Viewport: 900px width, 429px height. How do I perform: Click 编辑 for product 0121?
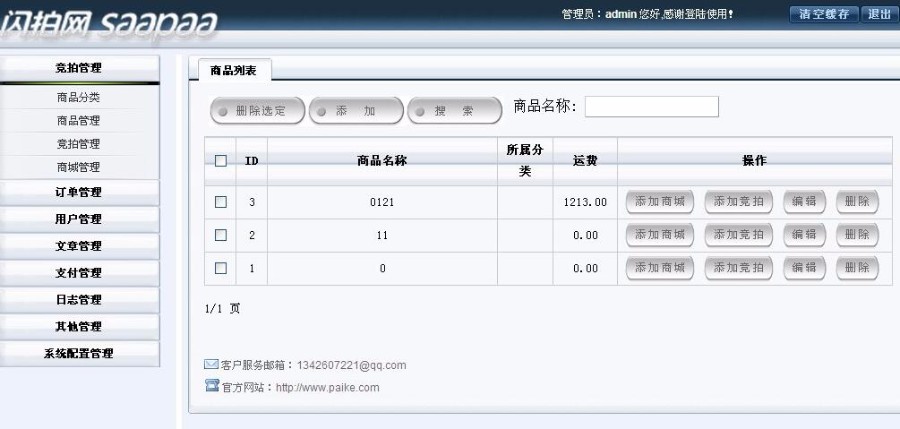pyautogui.click(x=804, y=202)
